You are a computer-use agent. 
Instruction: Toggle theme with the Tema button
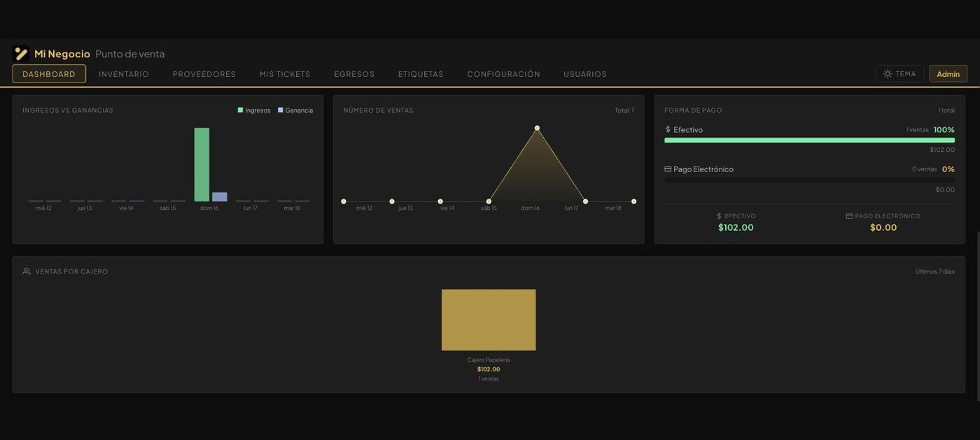(899, 73)
